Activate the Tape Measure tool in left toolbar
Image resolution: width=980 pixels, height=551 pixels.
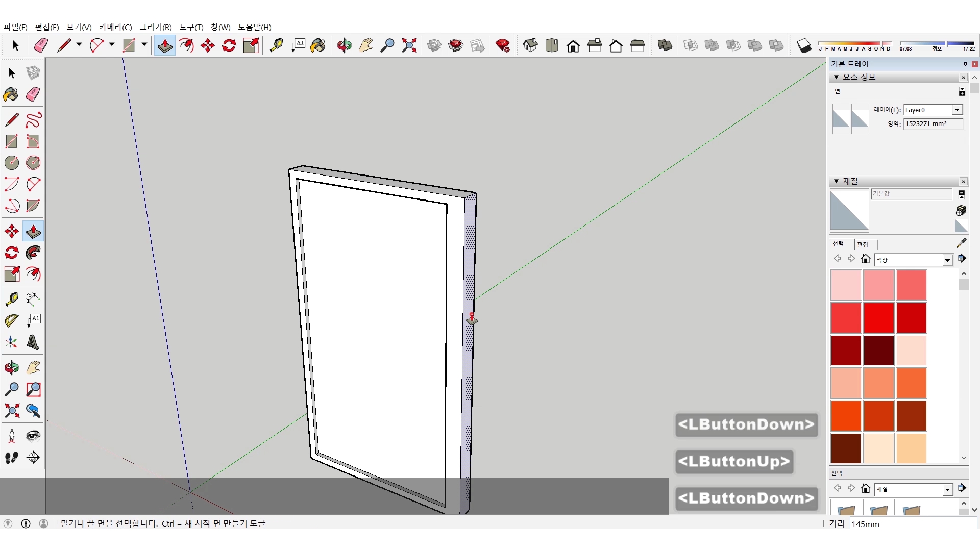[11, 298]
